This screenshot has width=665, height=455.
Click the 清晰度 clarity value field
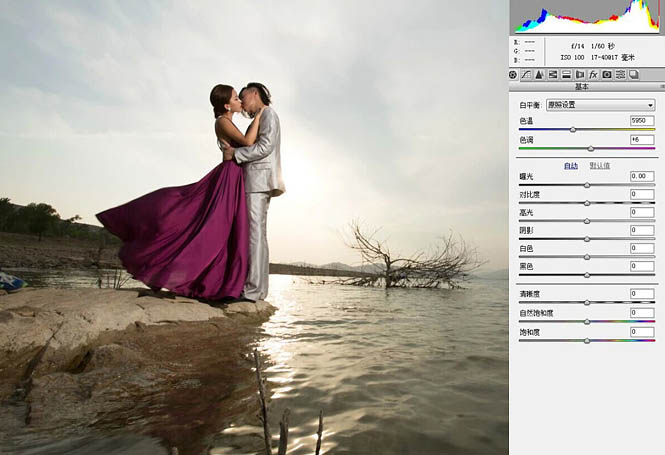(642, 293)
